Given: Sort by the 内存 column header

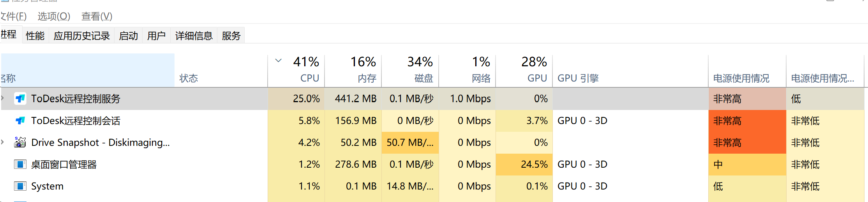Looking at the screenshot, I should [354, 70].
